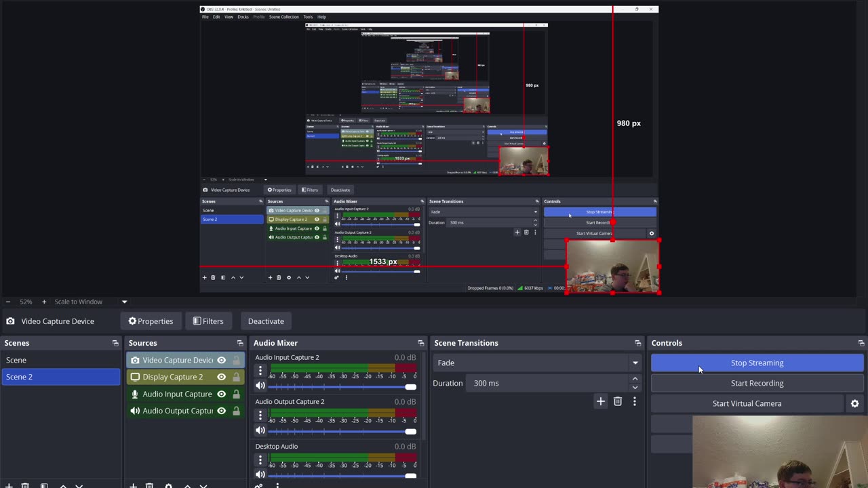Image resolution: width=868 pixels, height=488 pixels.
Task: Click Start Recording in Controls
Action: [757, 383]
